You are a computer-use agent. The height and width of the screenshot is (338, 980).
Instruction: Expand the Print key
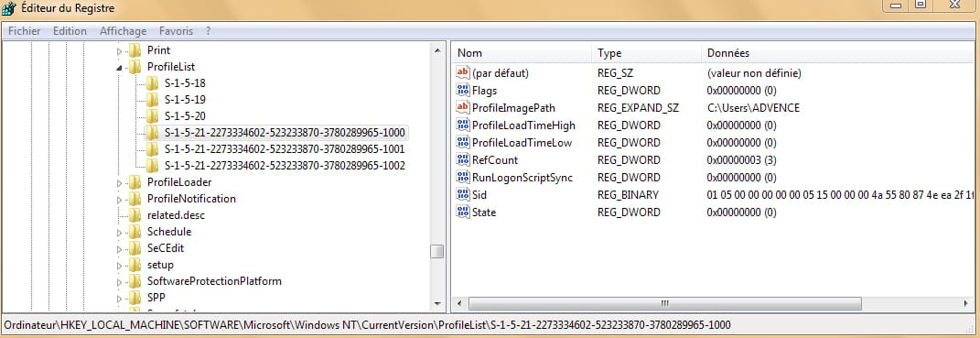tap(119, 50)
